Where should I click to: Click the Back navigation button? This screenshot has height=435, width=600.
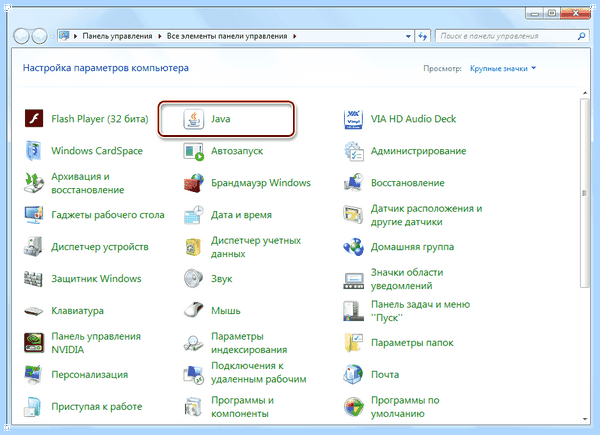(21, 36)
